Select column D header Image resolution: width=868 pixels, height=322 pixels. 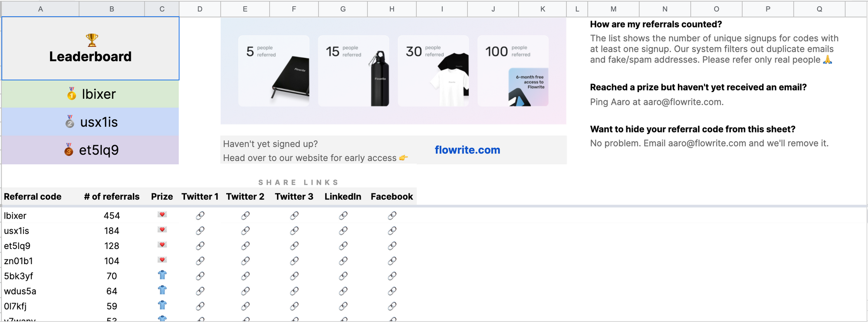[200, 9]
